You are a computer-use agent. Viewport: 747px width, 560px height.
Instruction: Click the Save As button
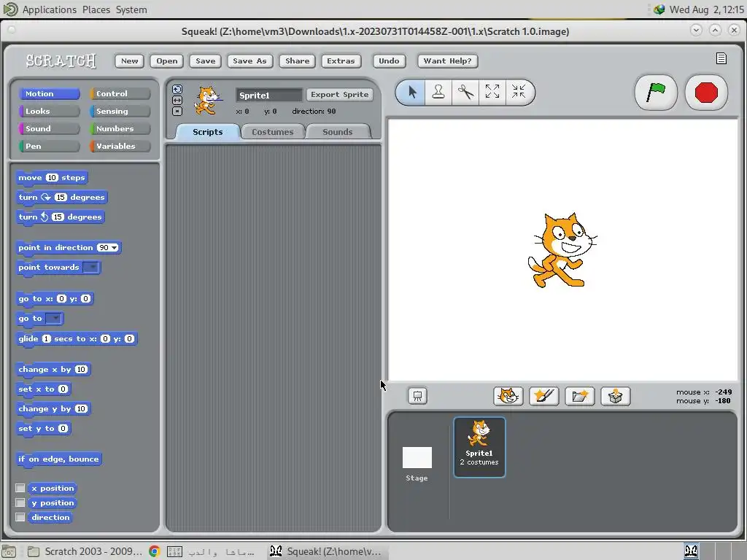[x=249, y=61]
